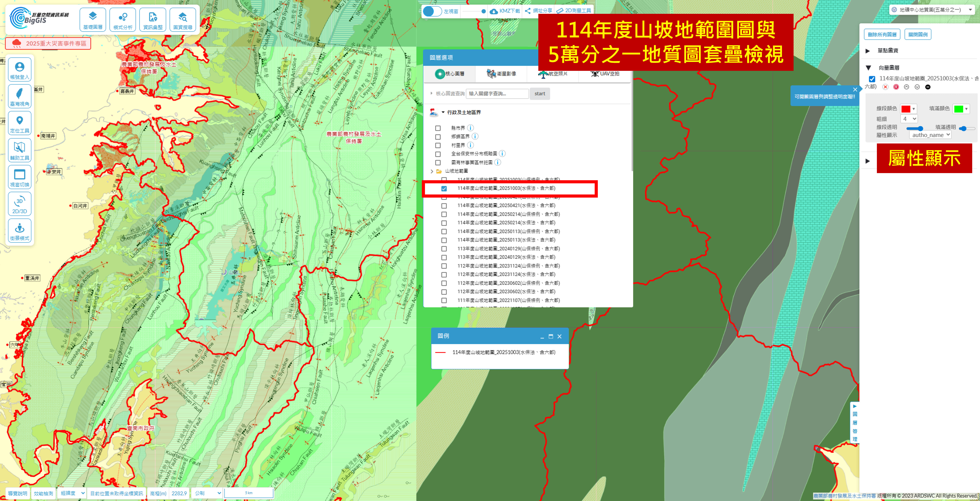Switch to the 衛星影像 tab
Screen dimensions: 980x501
(x=501, y=74)
